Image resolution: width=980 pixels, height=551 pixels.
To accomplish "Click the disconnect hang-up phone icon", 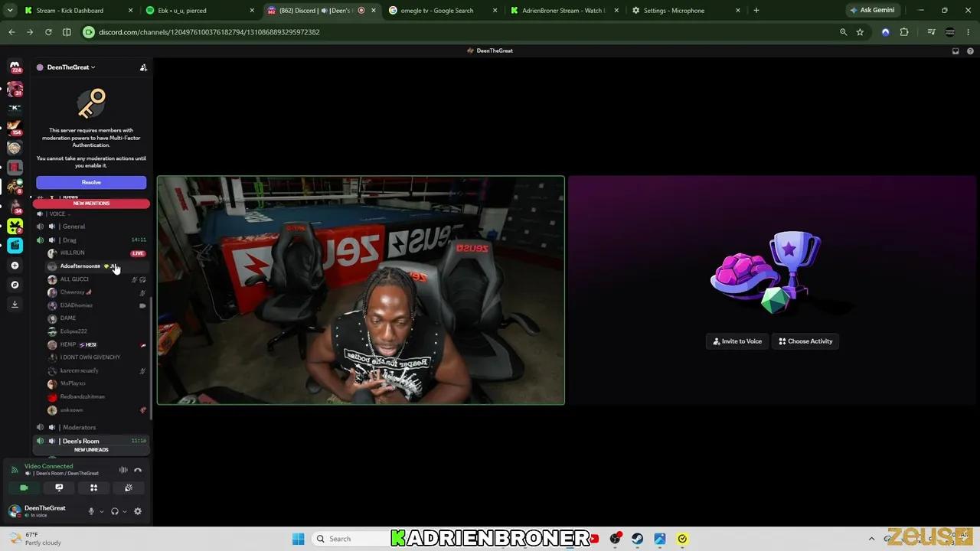I will (x=138, y=470).
